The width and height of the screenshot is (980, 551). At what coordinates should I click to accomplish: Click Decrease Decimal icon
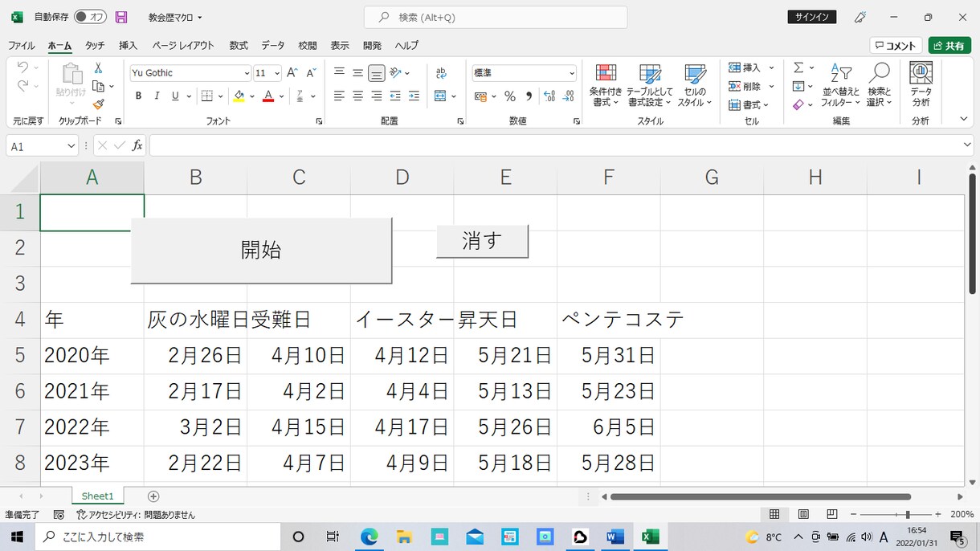[x=569, y=96]
